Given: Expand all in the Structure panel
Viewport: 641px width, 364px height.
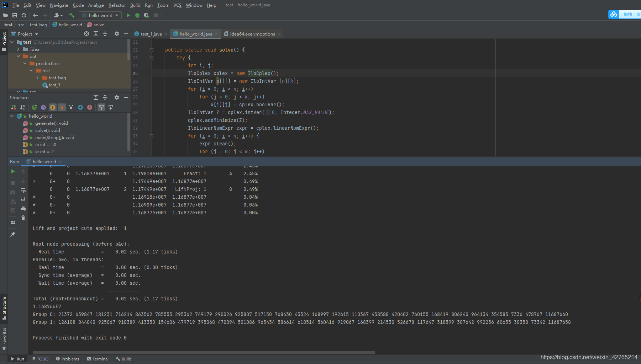Looking at the screenshot, I should pyautogui.click(x=96, y=97).
